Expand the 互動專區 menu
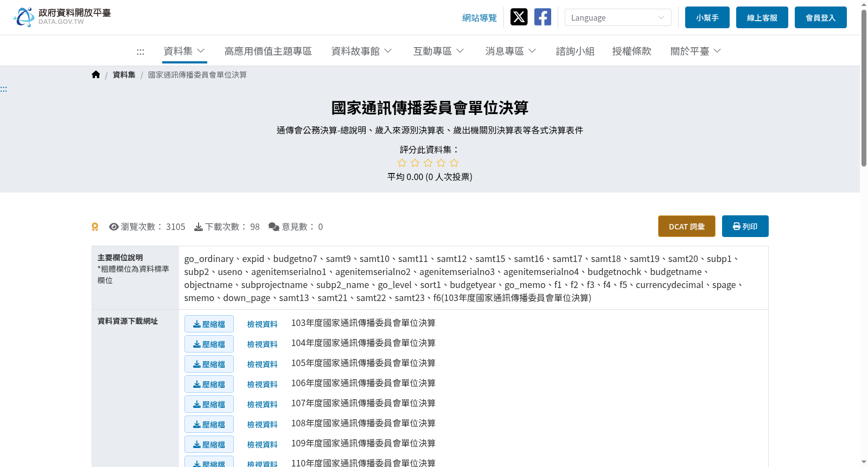 (438, 51)
